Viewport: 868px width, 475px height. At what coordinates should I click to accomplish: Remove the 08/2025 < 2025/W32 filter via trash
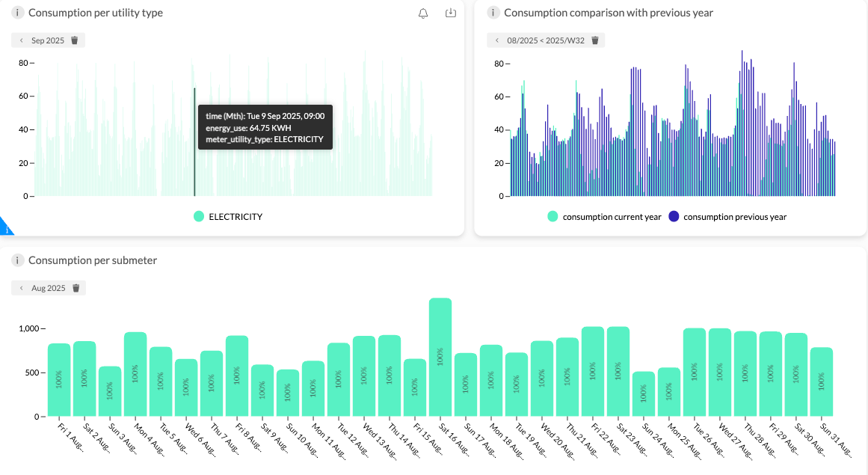(x=595, y=40)
